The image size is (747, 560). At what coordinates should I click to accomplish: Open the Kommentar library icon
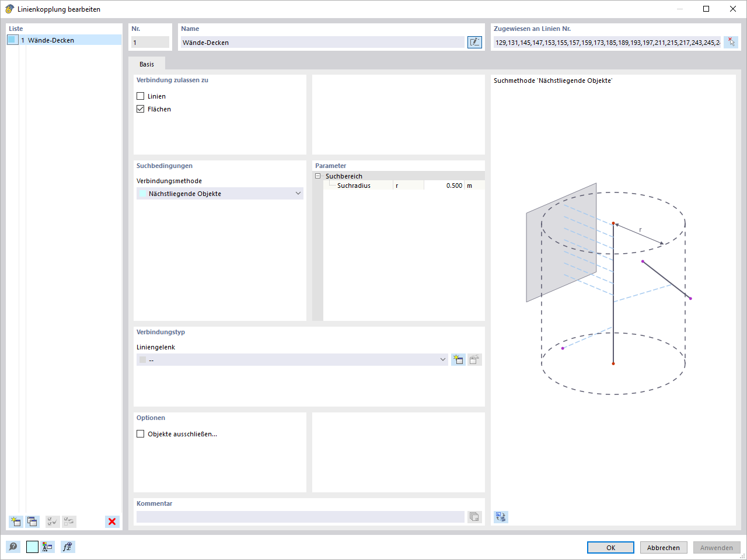(x=474, y=517)
